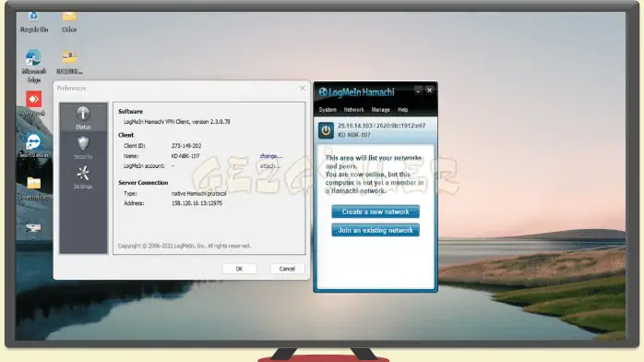Click the Hamachi power button icon

(x=326, y=130)
